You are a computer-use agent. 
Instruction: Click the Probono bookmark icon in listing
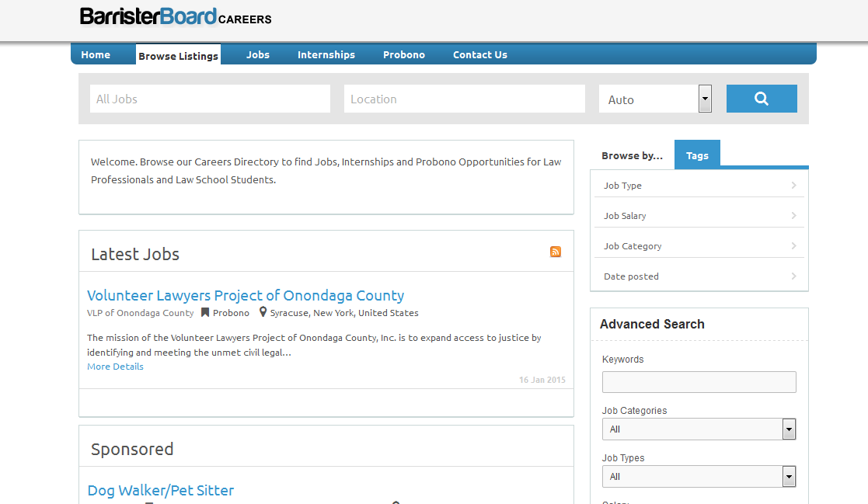point(205,313)
